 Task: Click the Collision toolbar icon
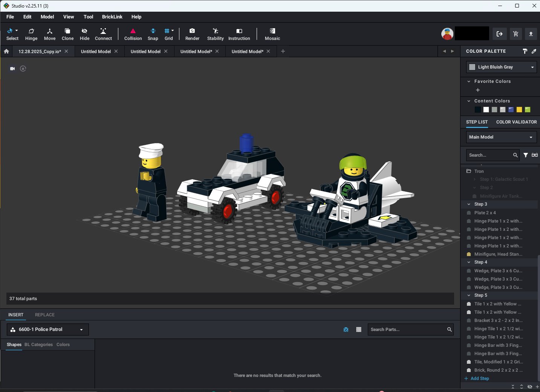pyautogui.click(x=133, y=34)
